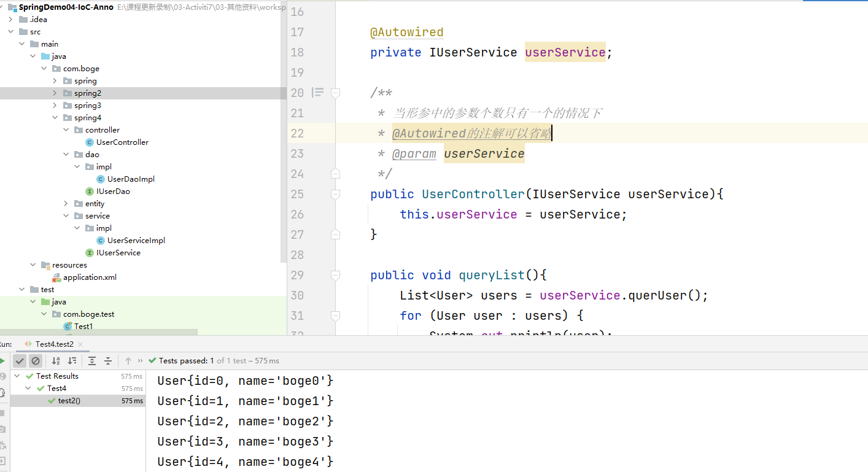Fold the queryList method at line 29
This screenshot has width=868, height=472.
click(335, 275)
